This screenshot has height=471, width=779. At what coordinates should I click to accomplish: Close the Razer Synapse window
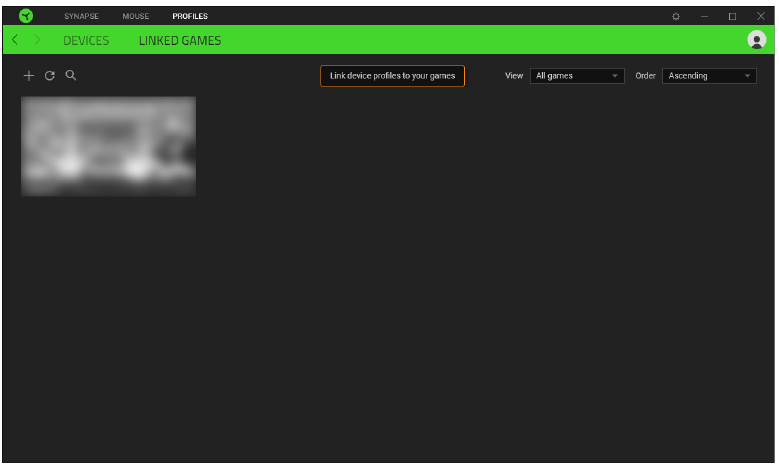(760, 16)
